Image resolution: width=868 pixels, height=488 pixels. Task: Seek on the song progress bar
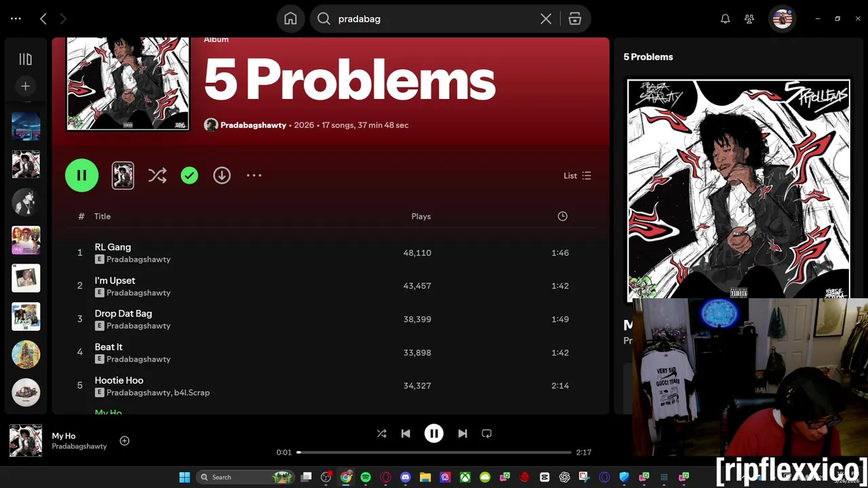434,452
